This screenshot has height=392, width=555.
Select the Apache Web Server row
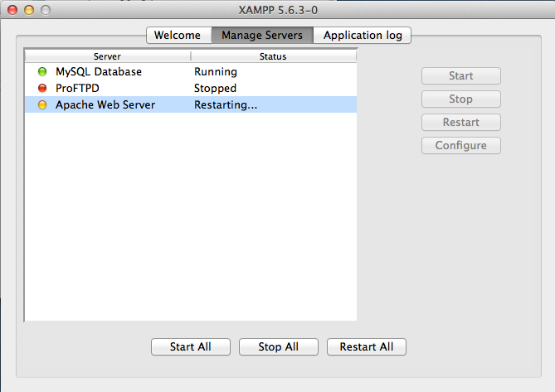pyautogui.click(x=105, y=105)
